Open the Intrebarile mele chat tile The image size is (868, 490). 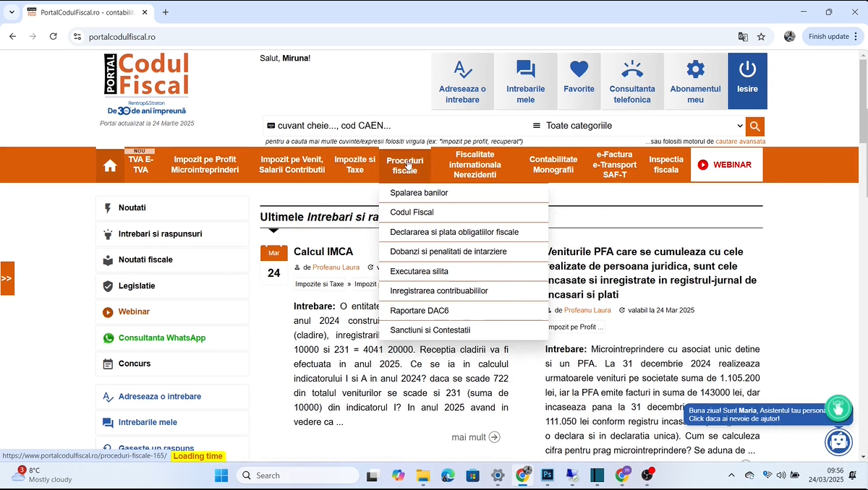point(526,81)
